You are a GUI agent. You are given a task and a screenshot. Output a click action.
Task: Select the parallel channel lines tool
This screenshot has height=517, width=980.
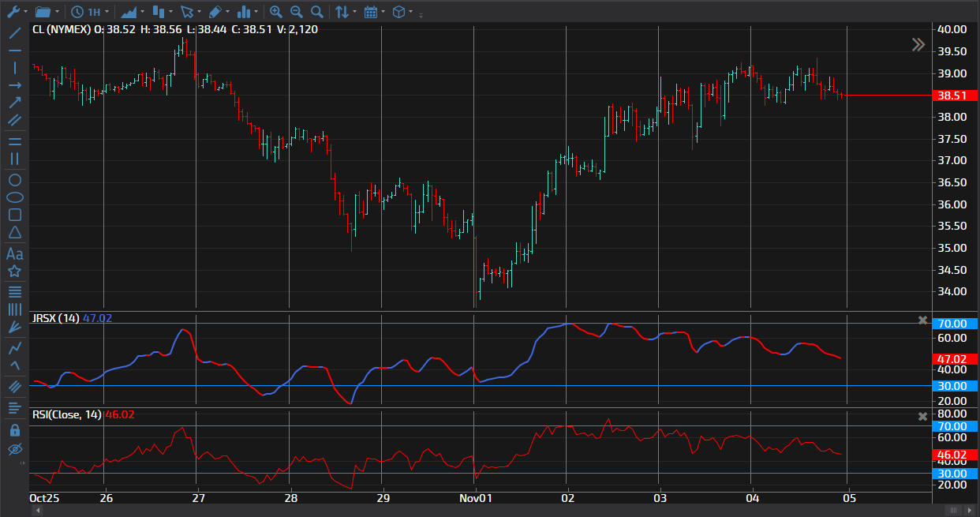pyautogui.click(x=14, y=120)
